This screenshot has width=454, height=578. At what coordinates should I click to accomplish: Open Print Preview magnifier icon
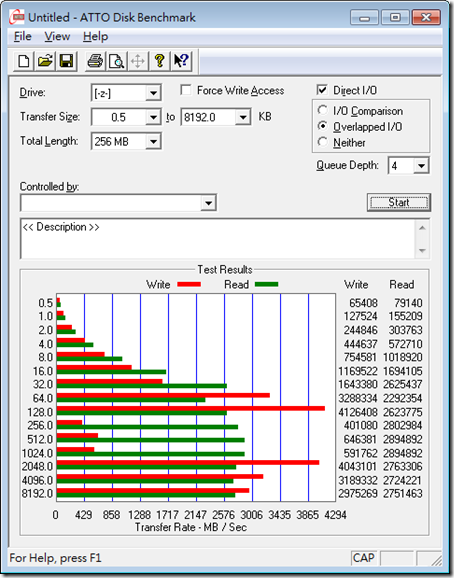(x=116, y=61)
